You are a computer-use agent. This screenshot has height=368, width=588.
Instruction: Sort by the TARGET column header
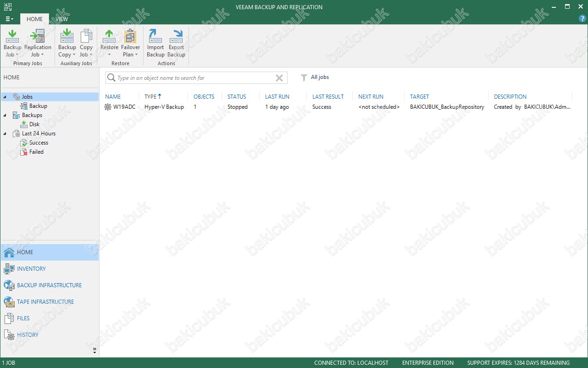(x=419, y=97)
